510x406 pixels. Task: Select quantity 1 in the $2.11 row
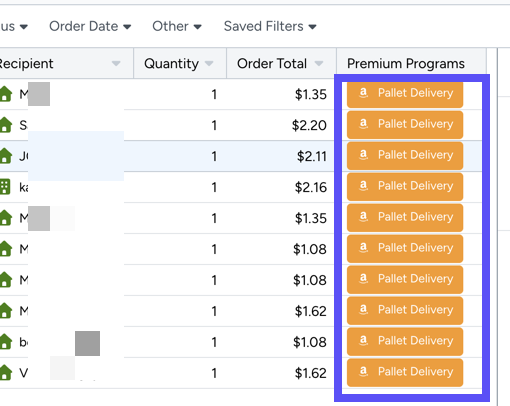coord(214,156)
